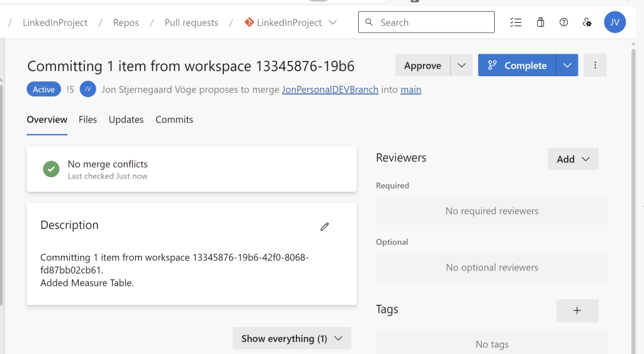Expand the Show everything filter dropdown

click(x=291, y=338)
